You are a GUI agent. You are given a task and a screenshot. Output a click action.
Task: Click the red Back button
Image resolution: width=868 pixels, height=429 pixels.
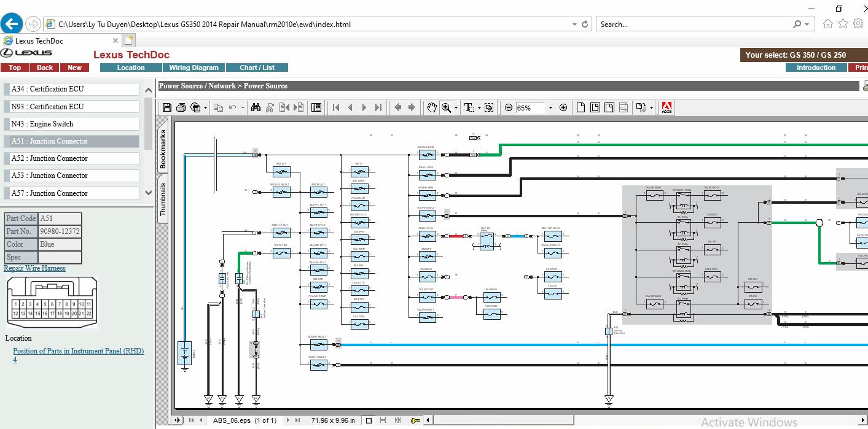click(45, 68)
